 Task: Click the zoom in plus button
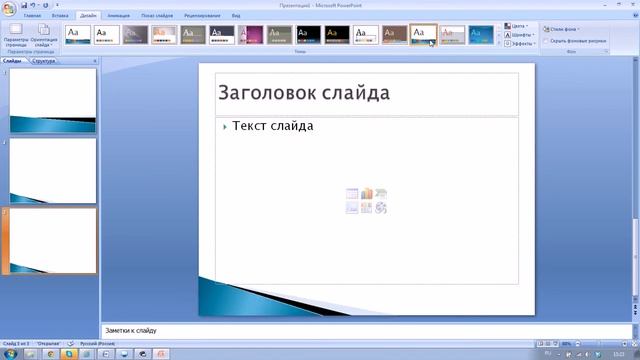click(x=624, y=344)
